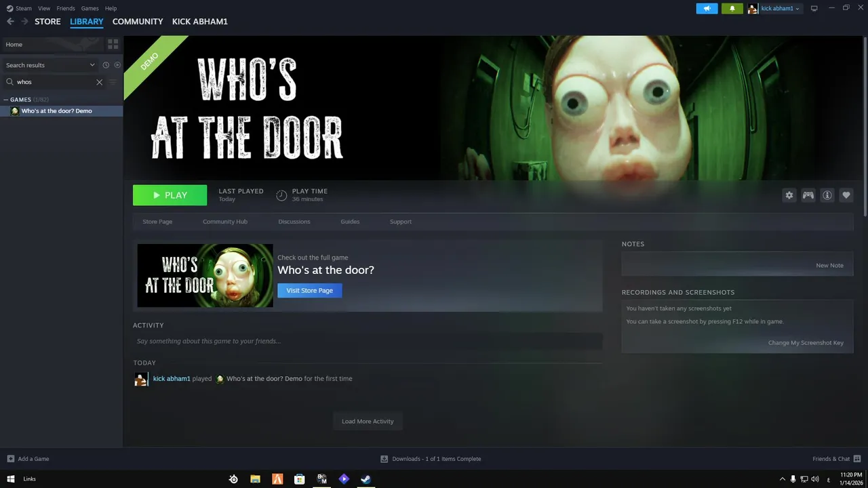Click the activity comment input field
The height and width of the screenshot is (488, 868).
tap(368, 342)
